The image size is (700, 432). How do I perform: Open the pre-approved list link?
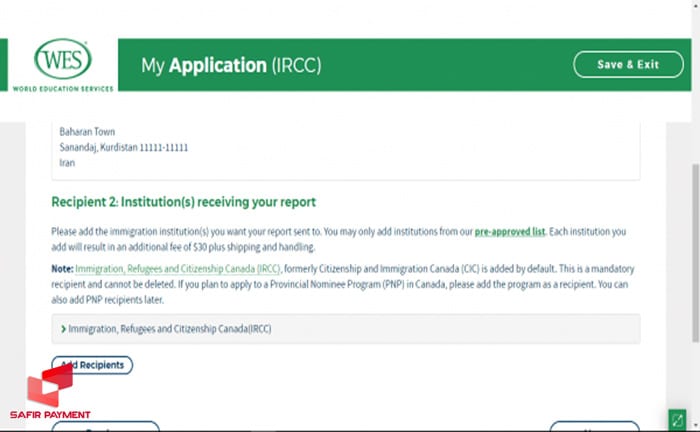(510, 231)
